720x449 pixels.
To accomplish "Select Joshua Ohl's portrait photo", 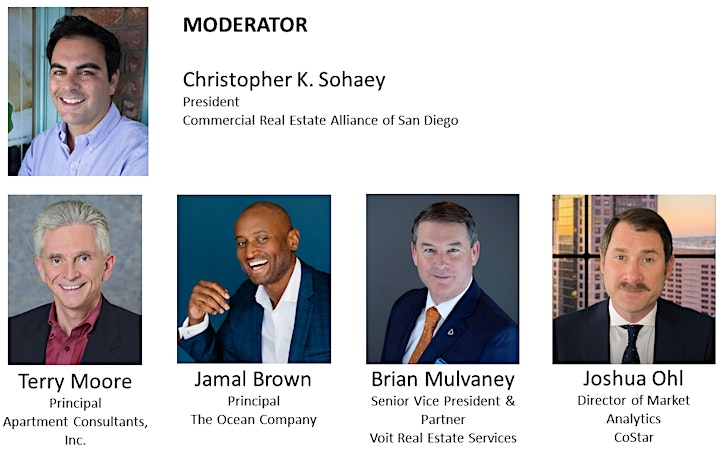I will [634, 279].
